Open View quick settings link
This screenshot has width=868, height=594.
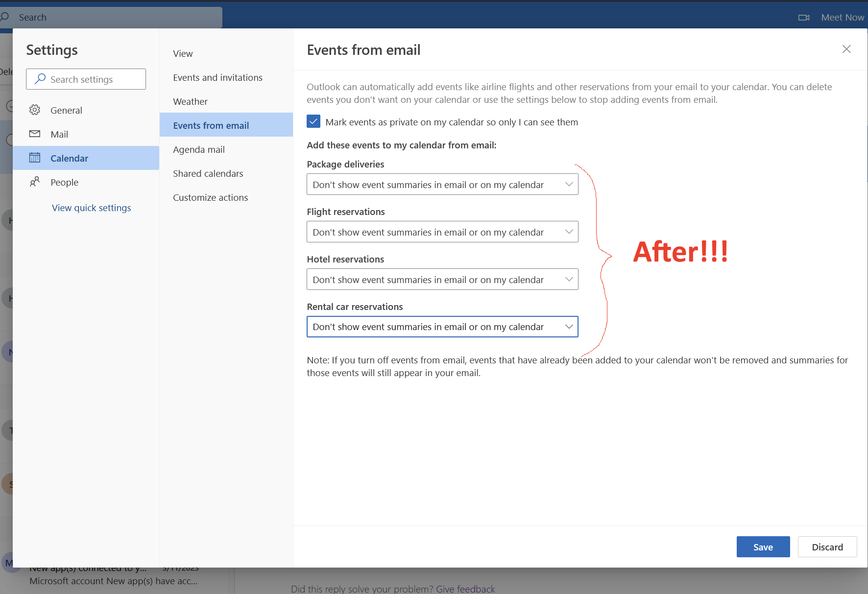pos(92,208)
